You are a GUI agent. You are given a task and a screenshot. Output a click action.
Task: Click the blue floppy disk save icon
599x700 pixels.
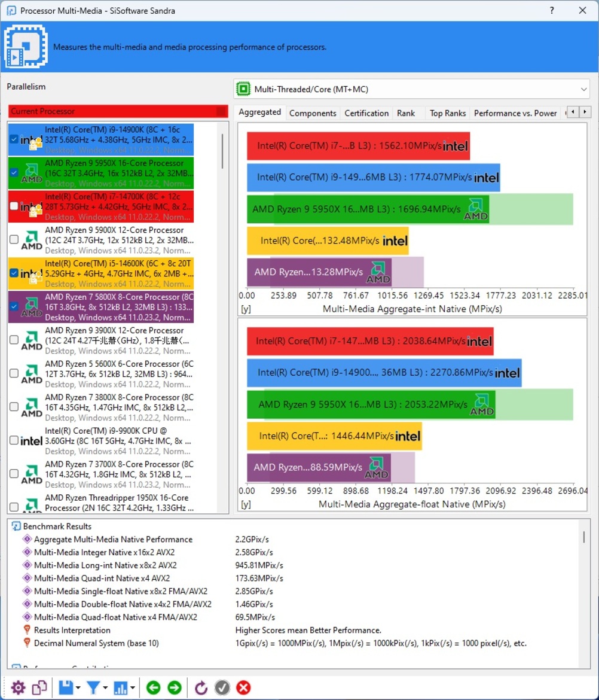pos(66,687)
